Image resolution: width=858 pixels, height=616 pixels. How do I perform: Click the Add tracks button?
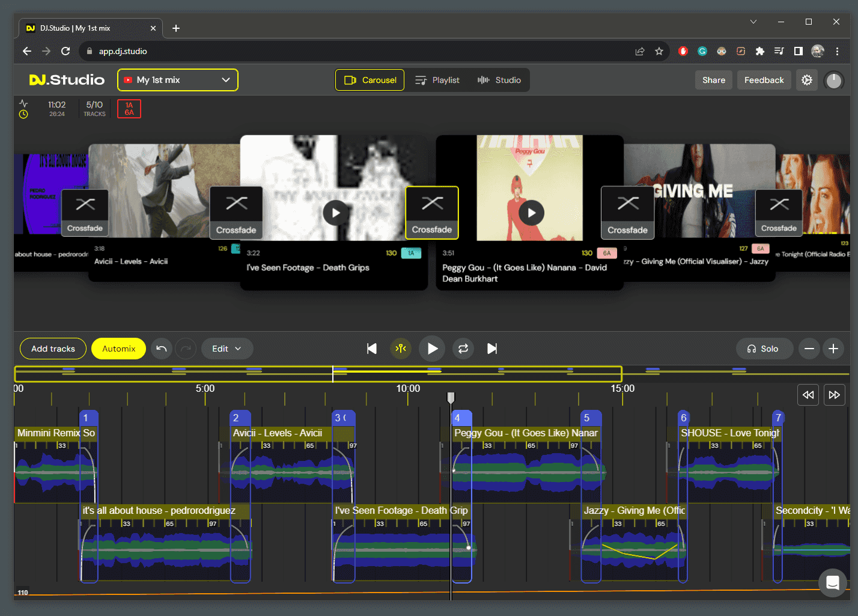point(53,349)
